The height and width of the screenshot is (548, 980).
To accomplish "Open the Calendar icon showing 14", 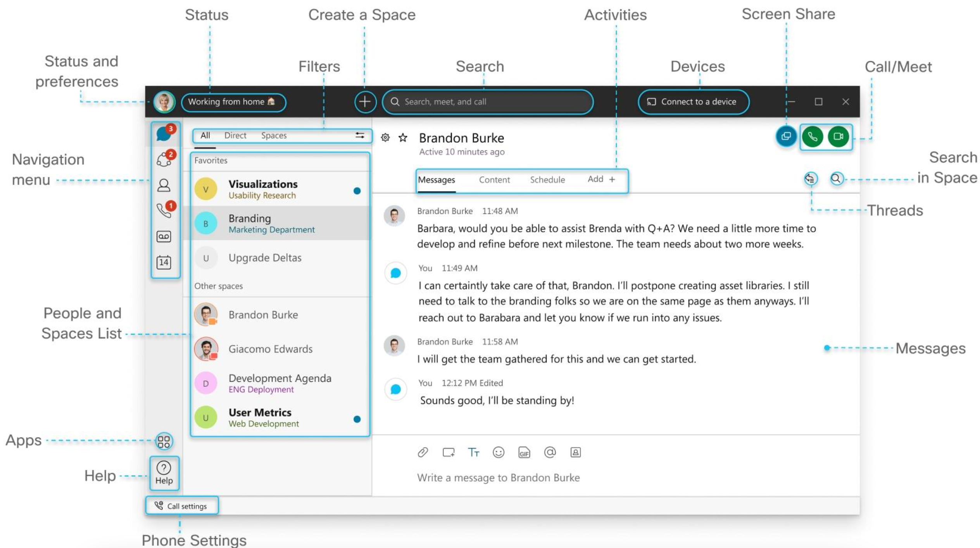I will point(164,262).
